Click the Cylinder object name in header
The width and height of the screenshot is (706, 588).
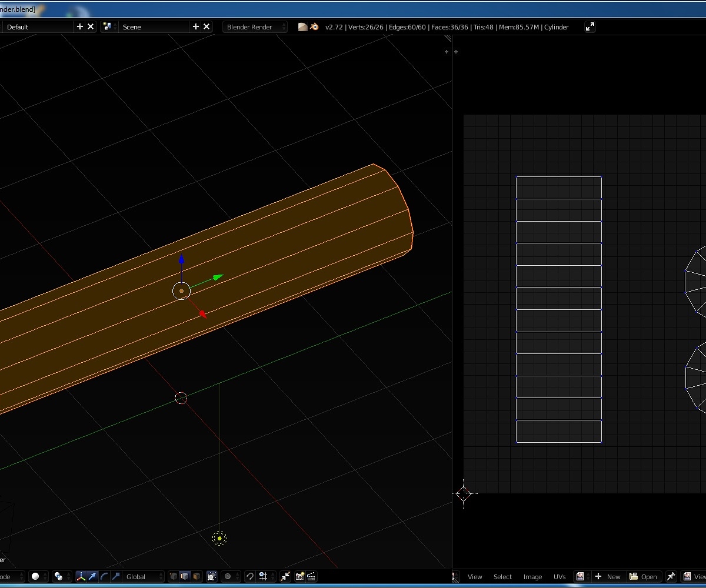coord(557,27)
